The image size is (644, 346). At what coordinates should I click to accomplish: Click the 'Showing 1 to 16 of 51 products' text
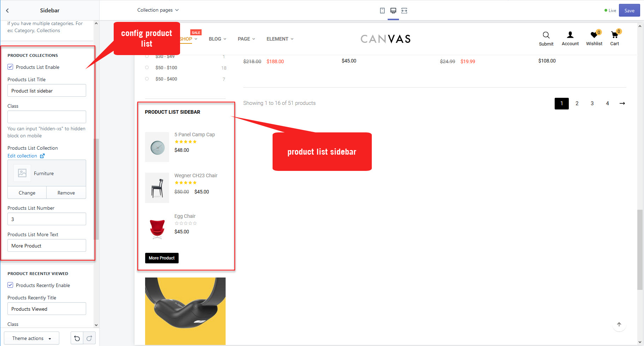pyautogui.click(x=279, y=103)
